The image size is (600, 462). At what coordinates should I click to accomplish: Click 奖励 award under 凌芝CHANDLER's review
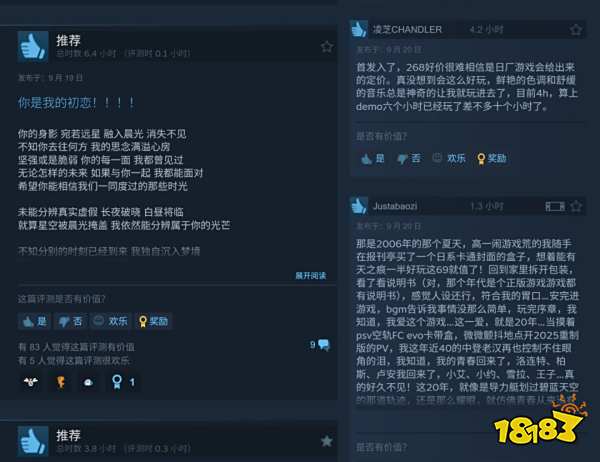click(x=492, y=158)
